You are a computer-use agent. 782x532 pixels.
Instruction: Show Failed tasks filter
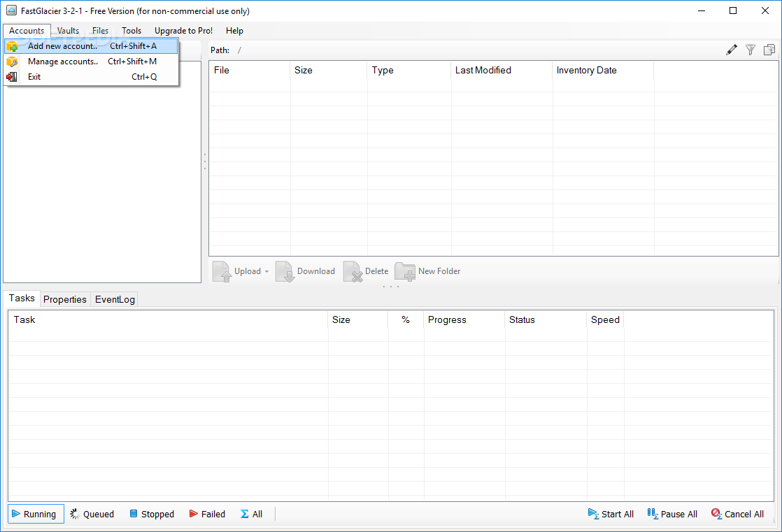pyautogui.click(x=208, y=514)
